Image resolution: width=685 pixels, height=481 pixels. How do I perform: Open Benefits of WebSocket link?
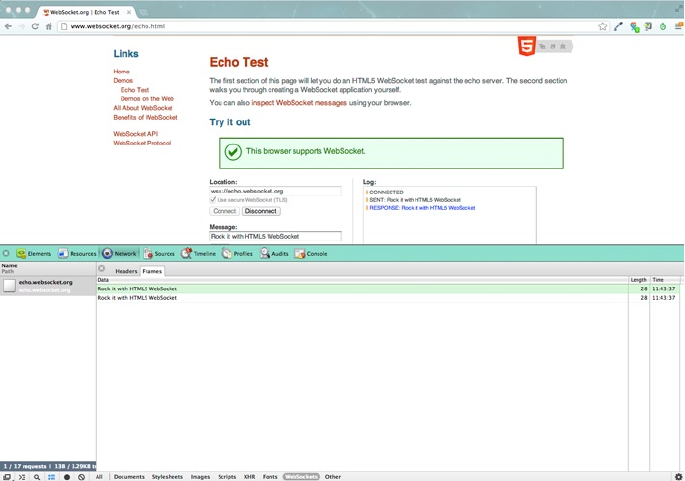point(145,118)
